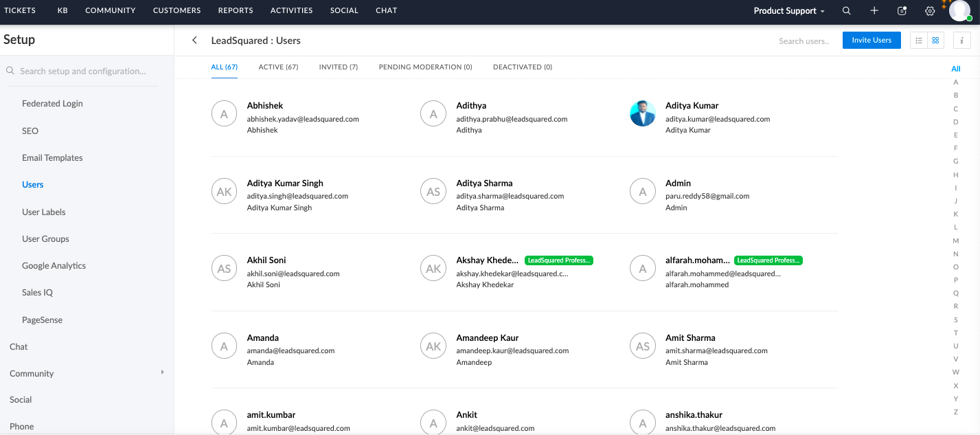The height and width of the screenshot is (435, 980).
Task: Open the profile avatar in top bar
Action: point(959,11)
